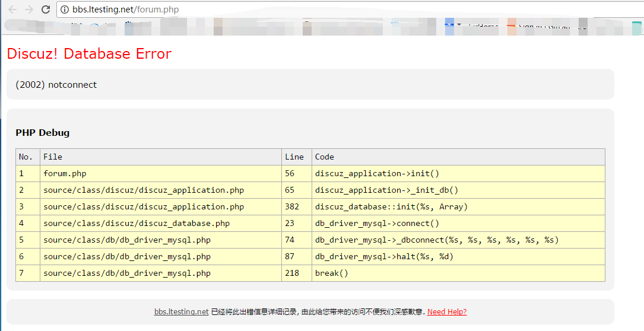Select 'discuz_database::init(%s, Array)' code cell
Viewport: 644px width, 331px height.
458,206
